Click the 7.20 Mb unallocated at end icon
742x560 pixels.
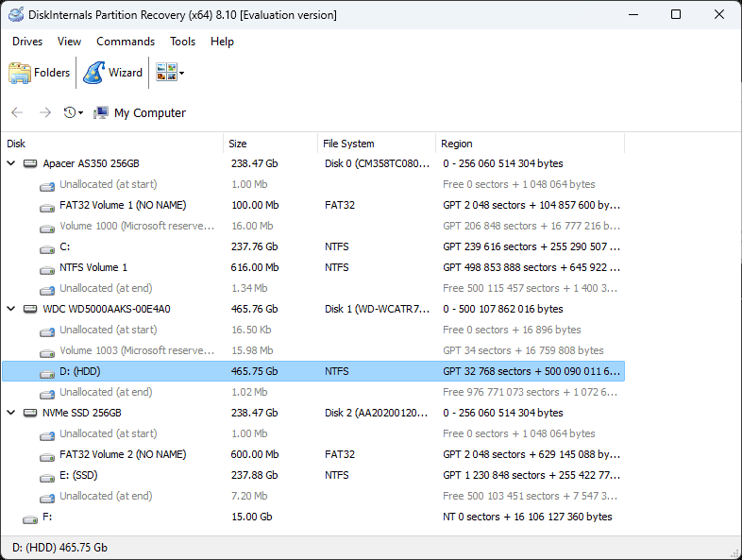[x=47, y=498]
